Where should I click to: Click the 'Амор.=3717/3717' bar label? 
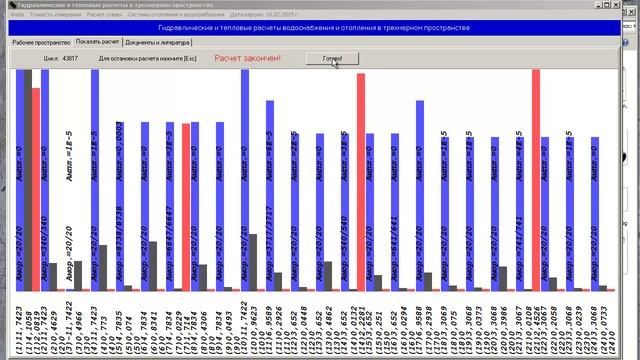[x=269, y=243]
